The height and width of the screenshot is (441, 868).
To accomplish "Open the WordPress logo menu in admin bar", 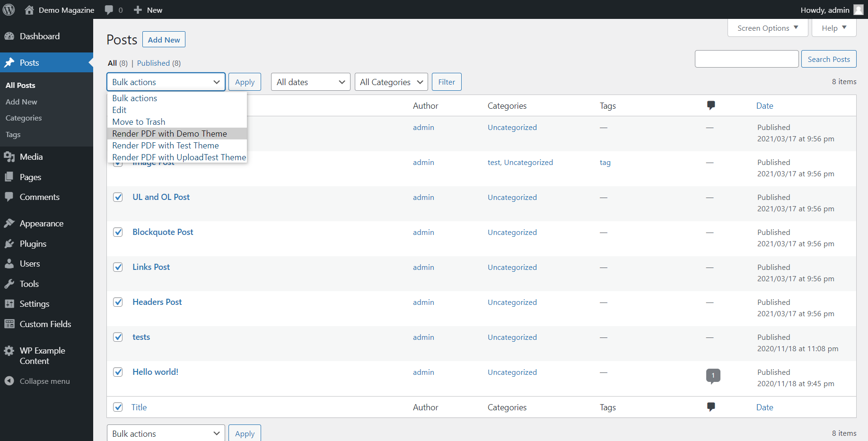I will 9,9.
